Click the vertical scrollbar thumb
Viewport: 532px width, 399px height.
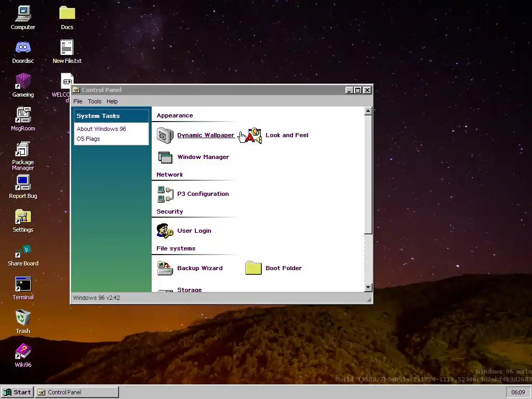368,175
